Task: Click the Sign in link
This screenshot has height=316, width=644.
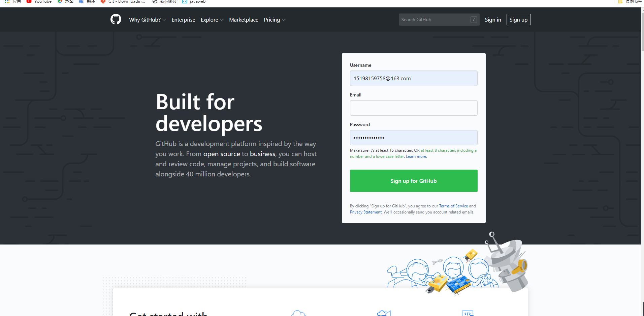Action: coord(493,20)
